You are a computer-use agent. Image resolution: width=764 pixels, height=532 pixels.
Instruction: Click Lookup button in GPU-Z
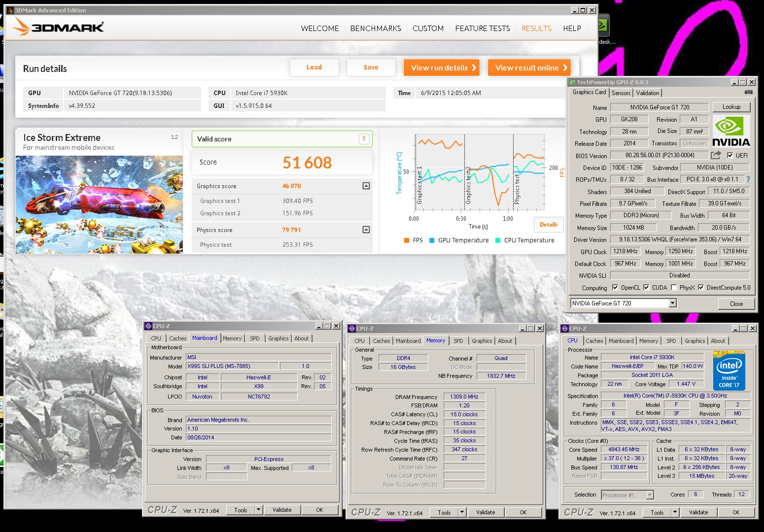[x=731, y=107]
